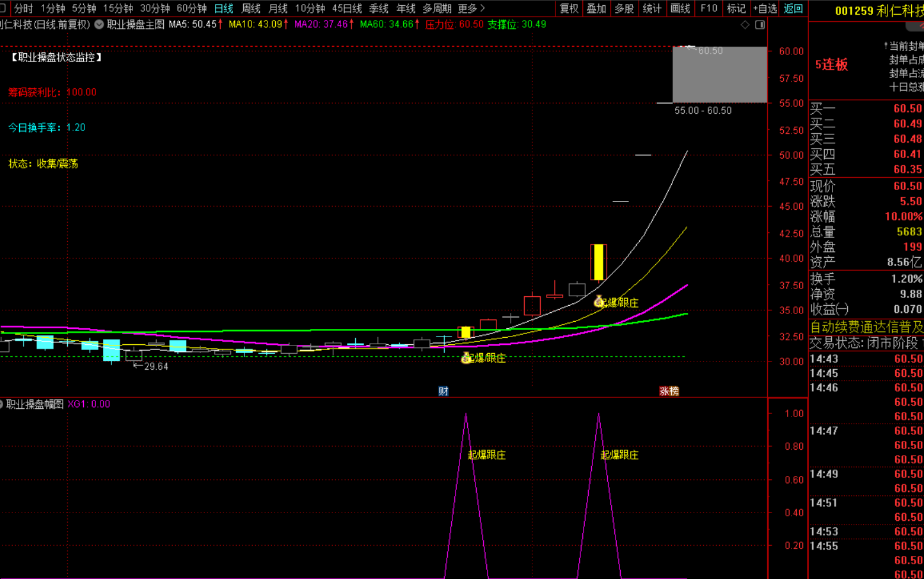Click the 14:43 tick trade row
924x579 pixels.
click(866, 359)
